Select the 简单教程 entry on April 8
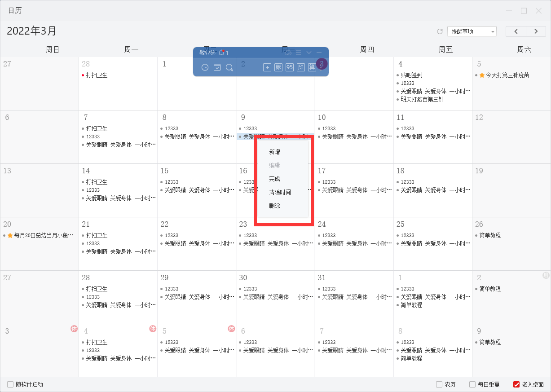The height and width of the screenshot is (392, 551). pos(411,358)
